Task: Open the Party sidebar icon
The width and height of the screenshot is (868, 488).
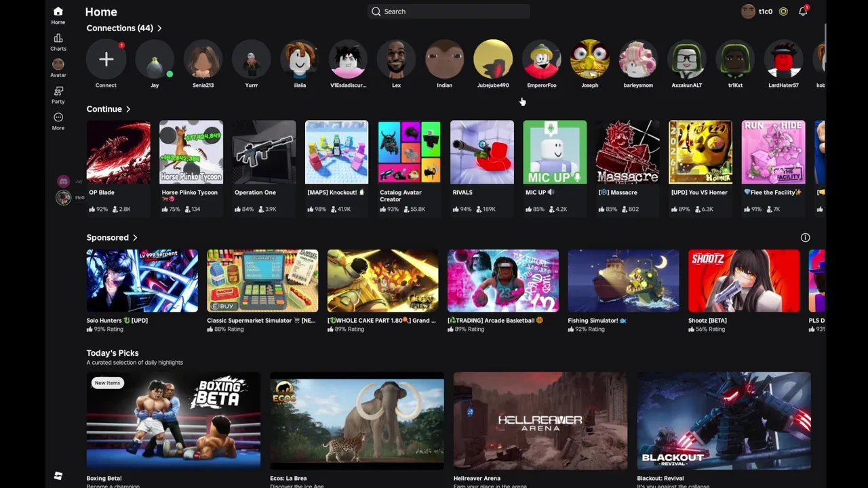Action: tap(58, 95)
